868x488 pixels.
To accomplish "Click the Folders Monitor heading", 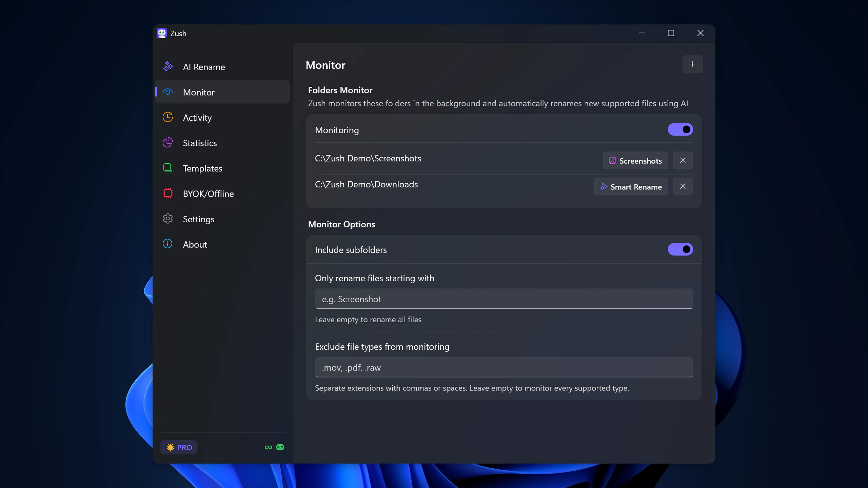I will 340,90.
